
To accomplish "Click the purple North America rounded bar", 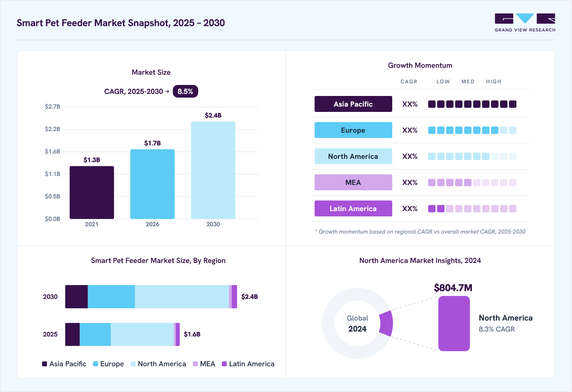I will [x=454, y=324].
